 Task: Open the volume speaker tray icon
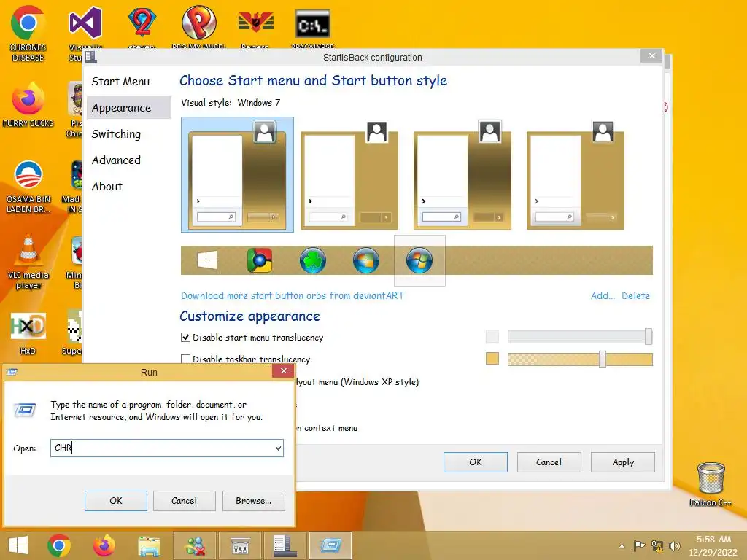click(675, 545)
